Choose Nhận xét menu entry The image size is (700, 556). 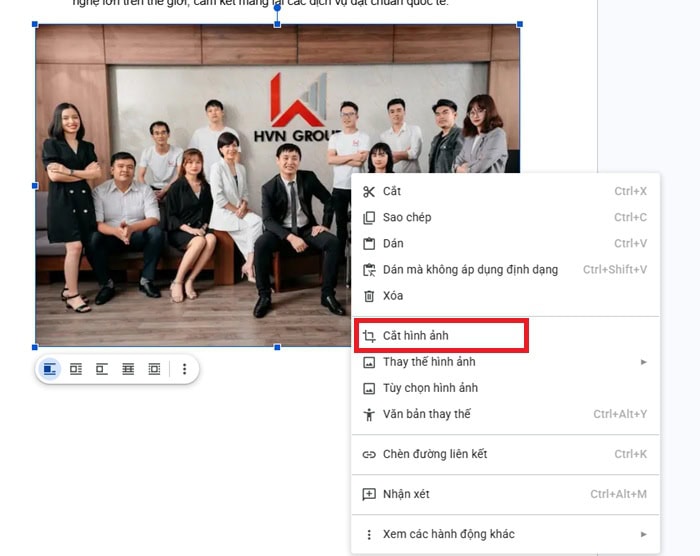coord(505,494)
